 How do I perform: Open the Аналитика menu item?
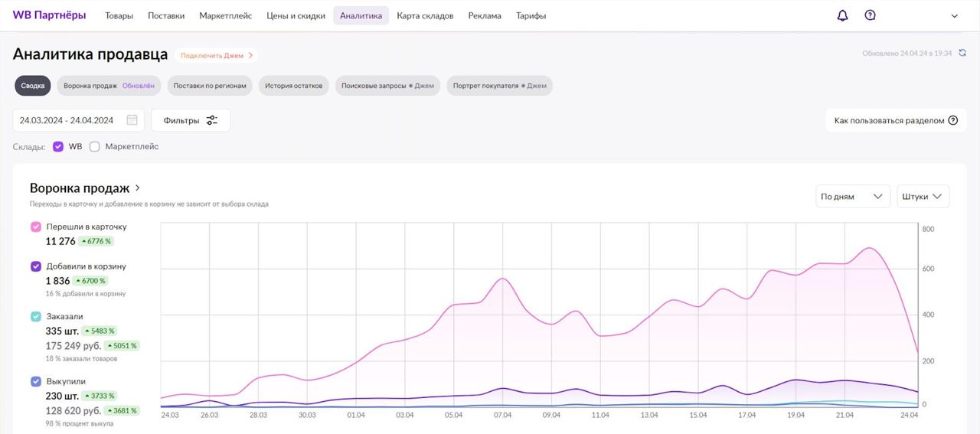(x=361, y=16)
